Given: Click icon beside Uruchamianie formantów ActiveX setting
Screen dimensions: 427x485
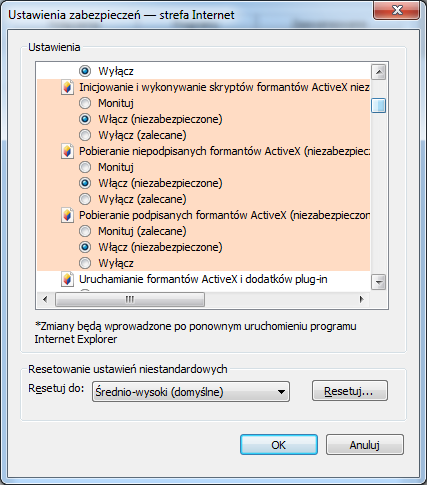Looking at the screenshot, I should click(67, 279).
